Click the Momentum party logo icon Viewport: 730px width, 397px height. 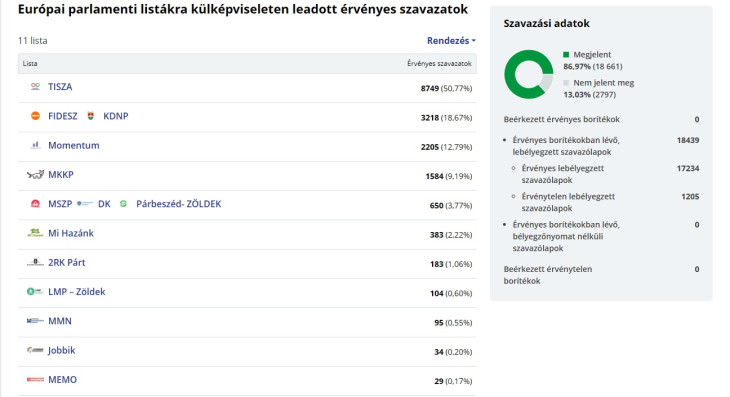[x=35, y=145]
